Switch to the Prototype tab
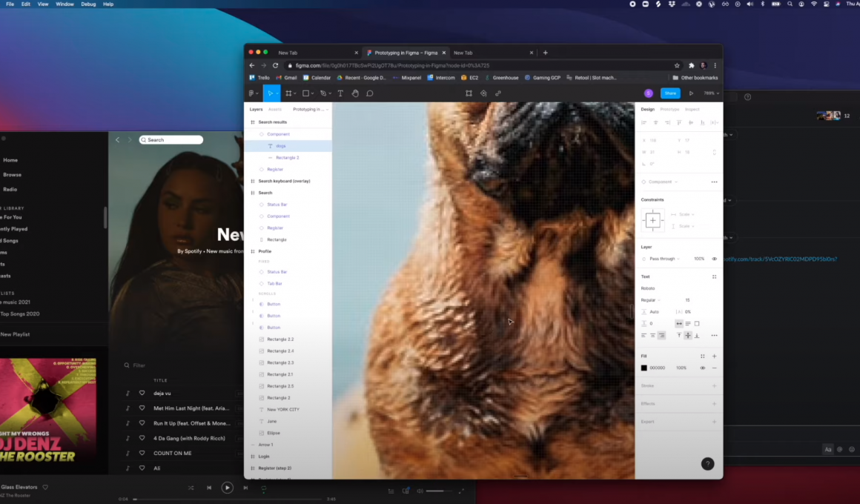This screenshot has width=860, height=504. [669, 109]
